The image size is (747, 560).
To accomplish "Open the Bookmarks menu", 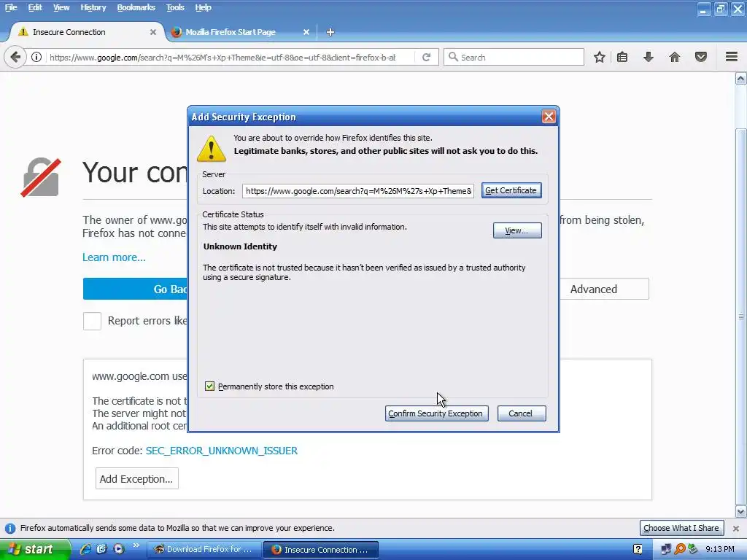I will pos(136,7).
